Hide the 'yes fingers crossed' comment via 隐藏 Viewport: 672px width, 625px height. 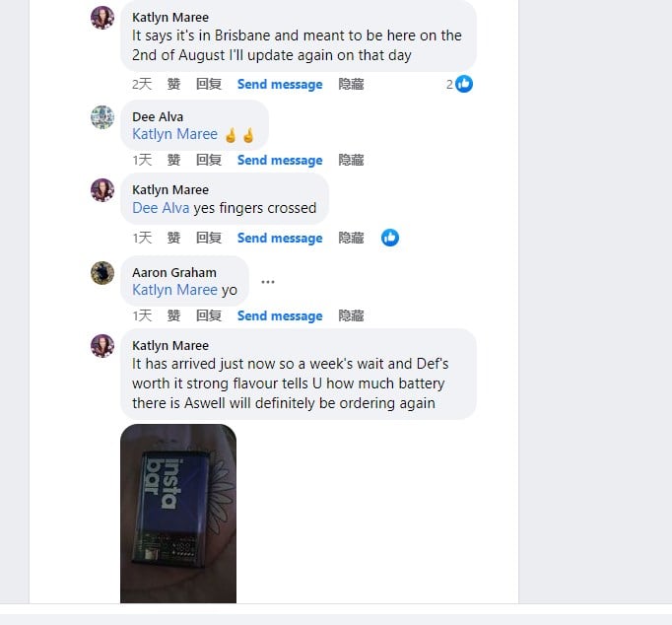tap(351, 238)
